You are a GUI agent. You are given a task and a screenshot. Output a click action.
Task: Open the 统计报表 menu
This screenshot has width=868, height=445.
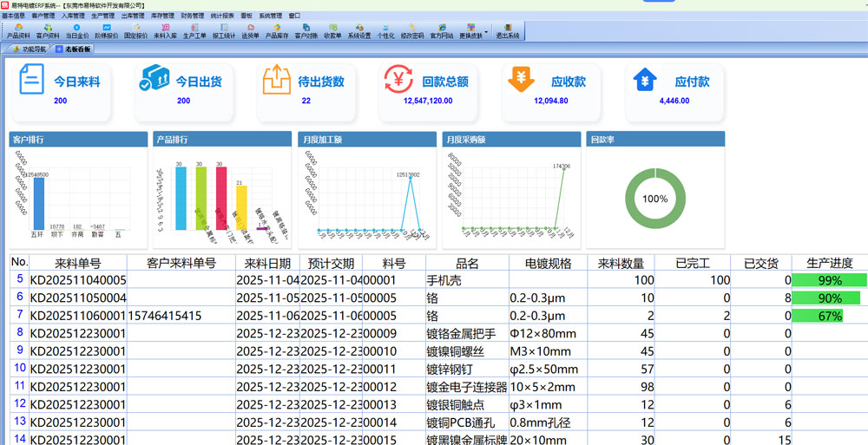tap(222, 16)
